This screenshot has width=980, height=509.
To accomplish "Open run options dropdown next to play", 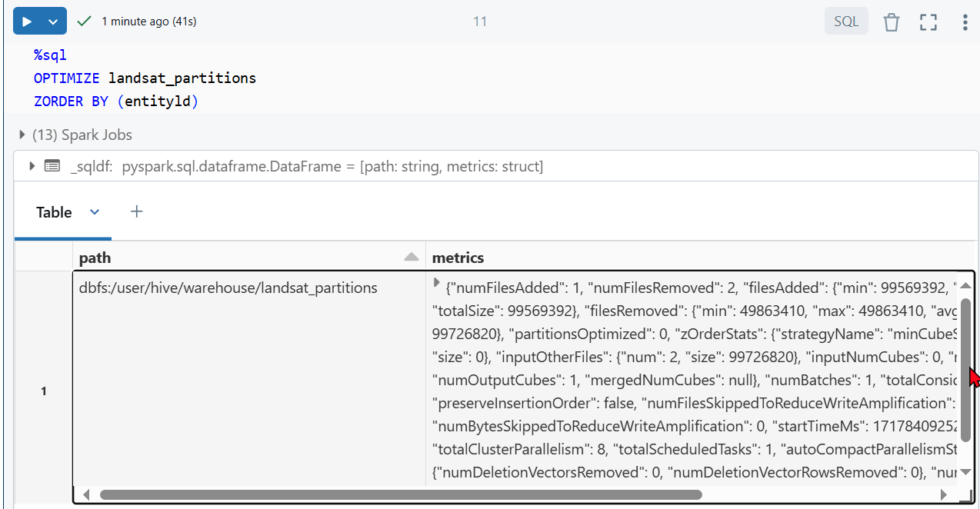I will (x=53, y=22).
